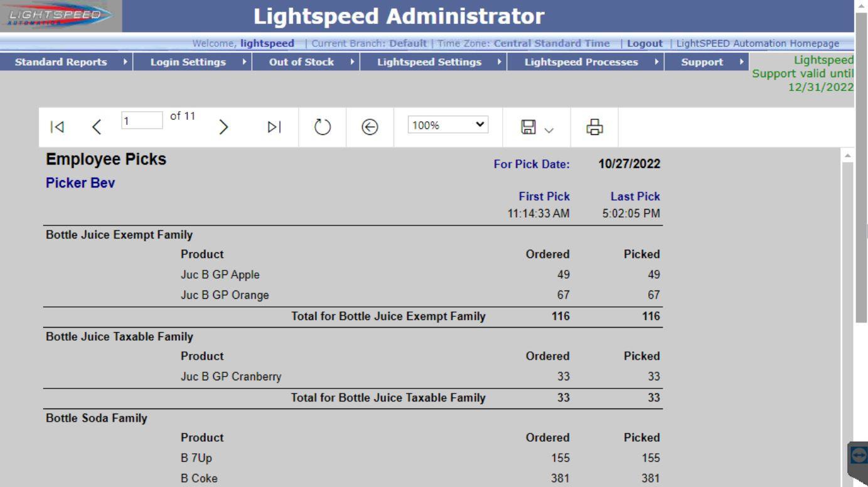Click the Logout link
This screenshot has width=868, height=487.
click(645, 43)
